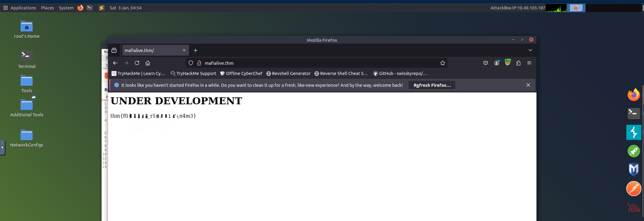Select the mafialive.thm/ tab

coord(151,50)
